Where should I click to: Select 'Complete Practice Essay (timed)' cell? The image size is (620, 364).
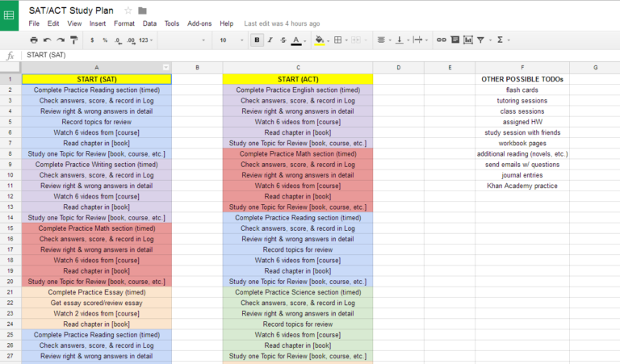pos(97,292)
